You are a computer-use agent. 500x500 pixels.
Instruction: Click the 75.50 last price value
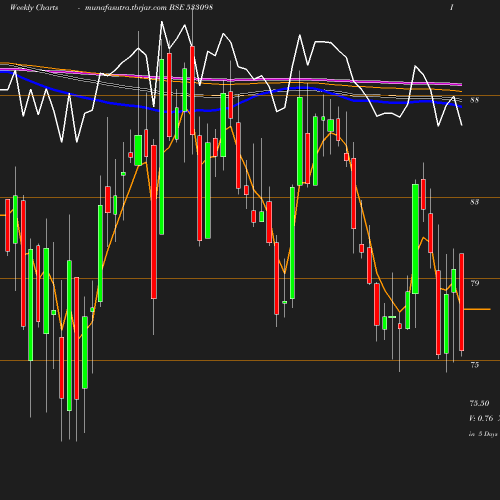pyautogui.click(x=479, y=403)
